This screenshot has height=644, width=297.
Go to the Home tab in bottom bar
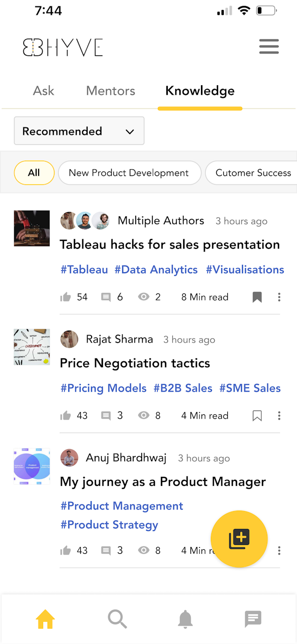[45, 619]
